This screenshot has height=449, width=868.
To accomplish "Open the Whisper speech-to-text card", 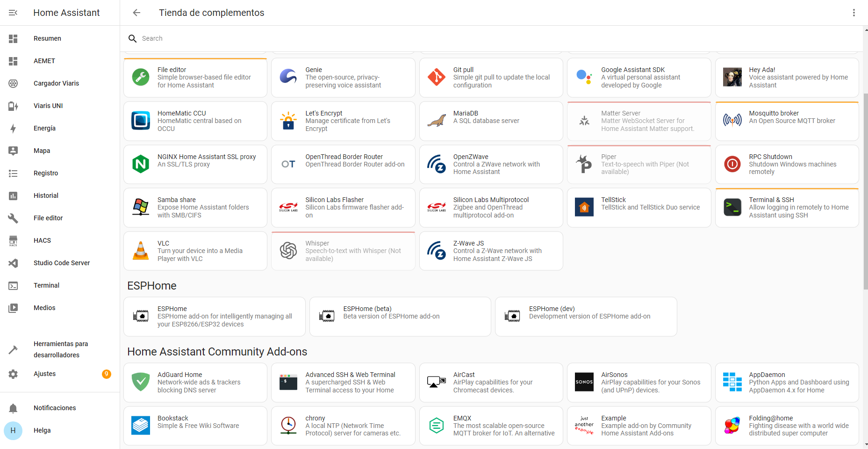I will point(343,251).
